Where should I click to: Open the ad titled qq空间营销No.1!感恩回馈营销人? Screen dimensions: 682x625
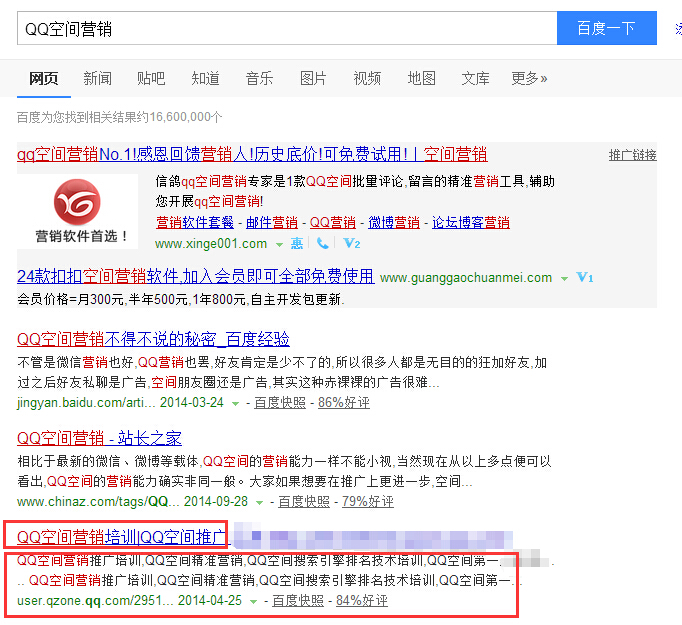point(252,154)
